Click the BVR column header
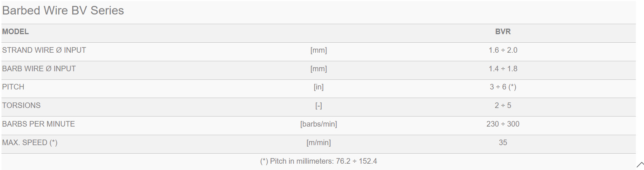This screenshot has height=170, width=644. (x=503, y=32)
